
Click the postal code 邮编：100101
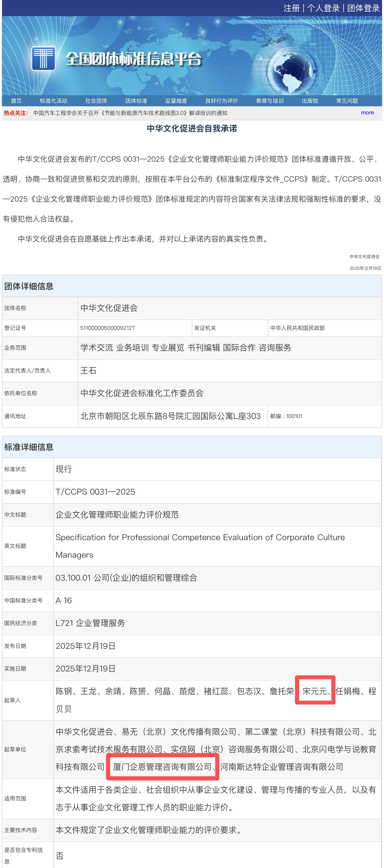[x=286, y=416]
